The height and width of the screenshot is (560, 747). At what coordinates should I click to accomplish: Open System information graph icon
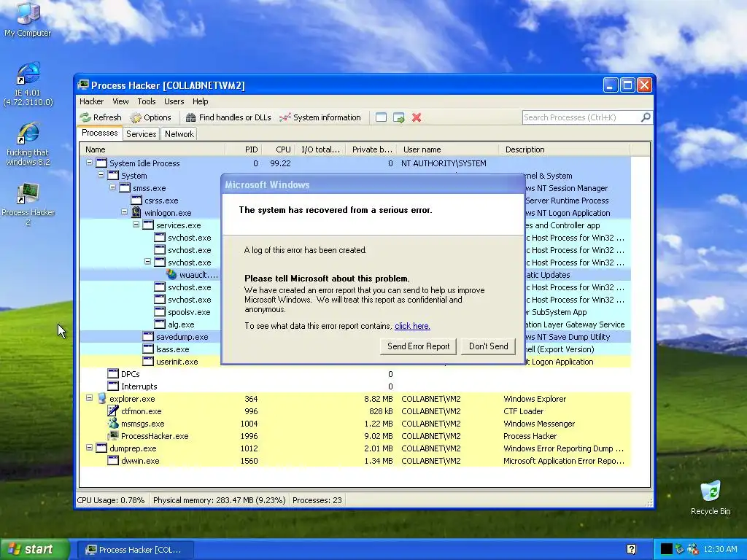point(285,117)
